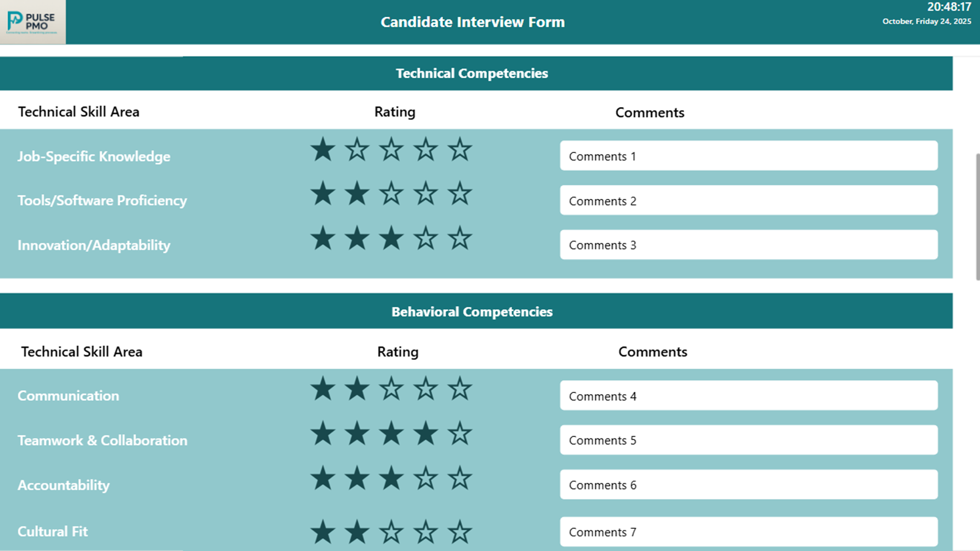
Task: Rate Job-Specific Knowledge five stars
Action: coord(460,148)
